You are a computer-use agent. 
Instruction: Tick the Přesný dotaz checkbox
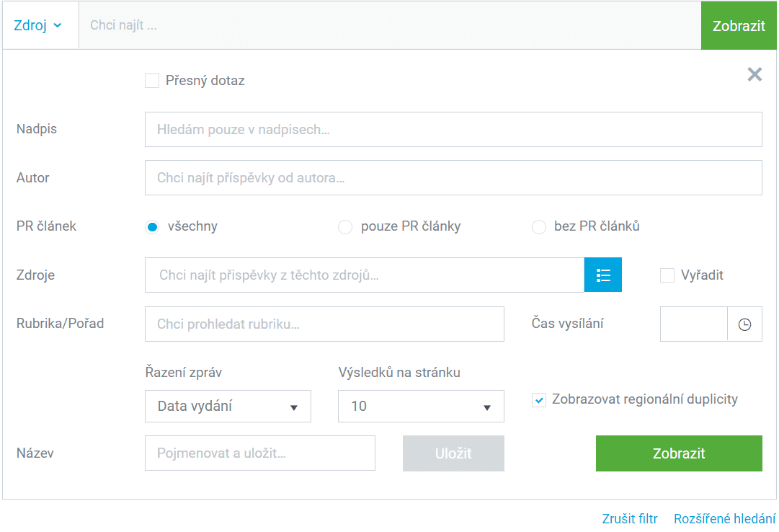pyautogui.click(x=152, y=81)
